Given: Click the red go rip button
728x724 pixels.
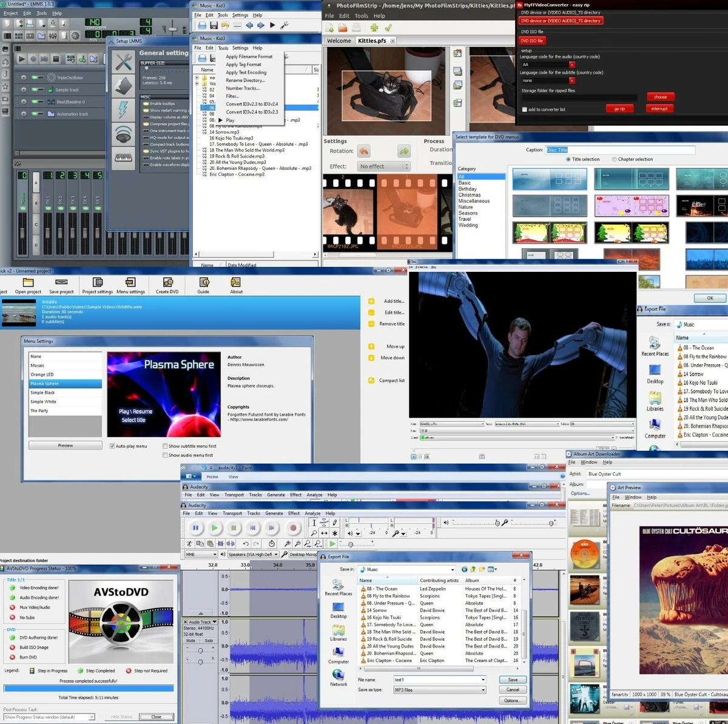Looking at the screenshot, I should pyautogui.click(x=619, y=109).
